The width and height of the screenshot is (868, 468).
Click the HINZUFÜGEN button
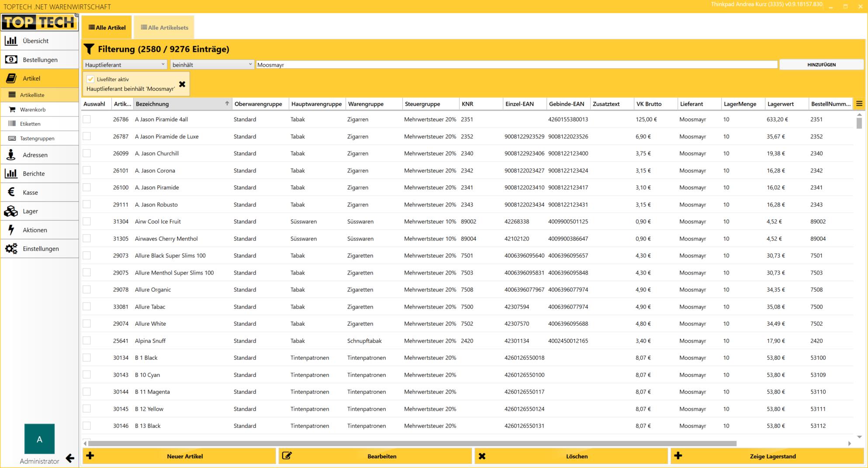821,65
